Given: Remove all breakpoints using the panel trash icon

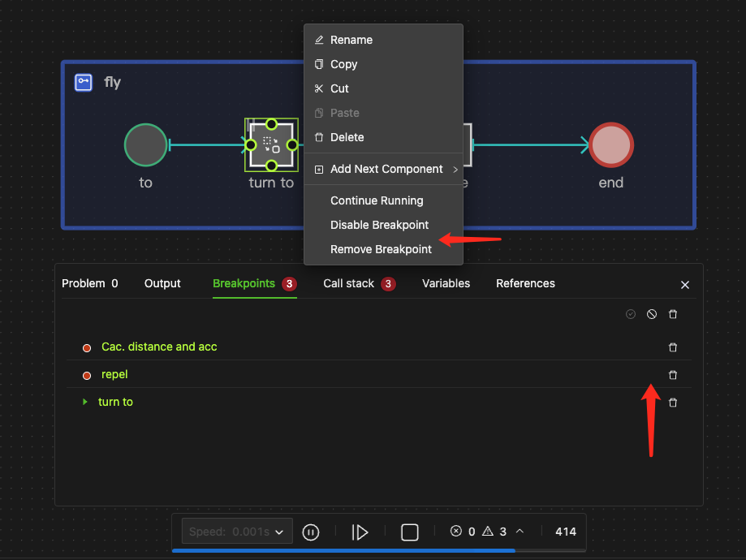Looking at the screenshot, I should 673,314.
